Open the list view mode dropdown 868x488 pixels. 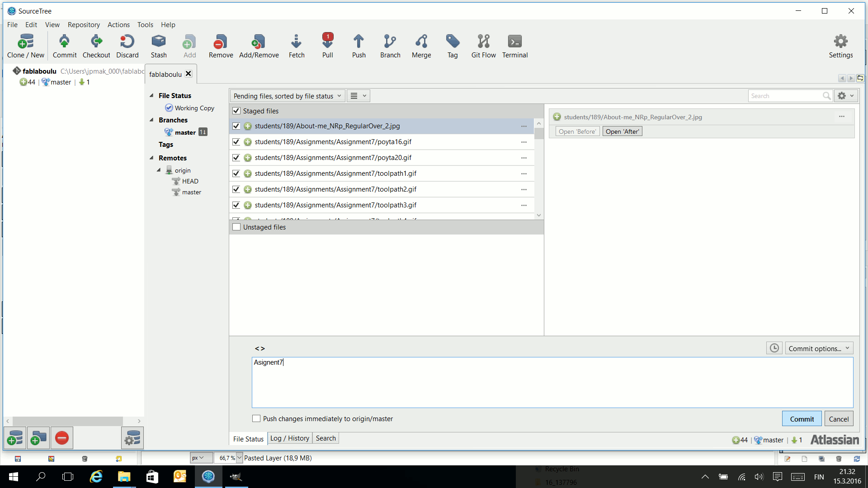(359, 96)
